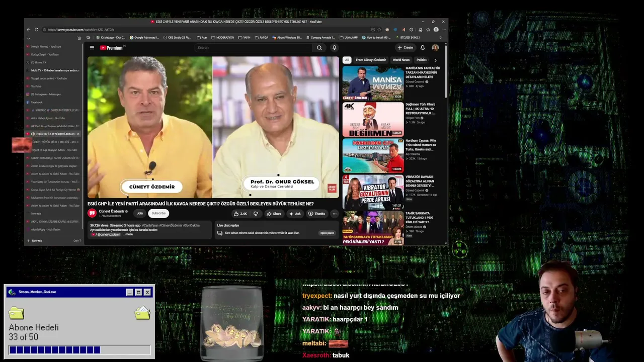Viewport: 644px width, 362px height.
Task: Show more filter chips with the arrow
Action: 435,60
